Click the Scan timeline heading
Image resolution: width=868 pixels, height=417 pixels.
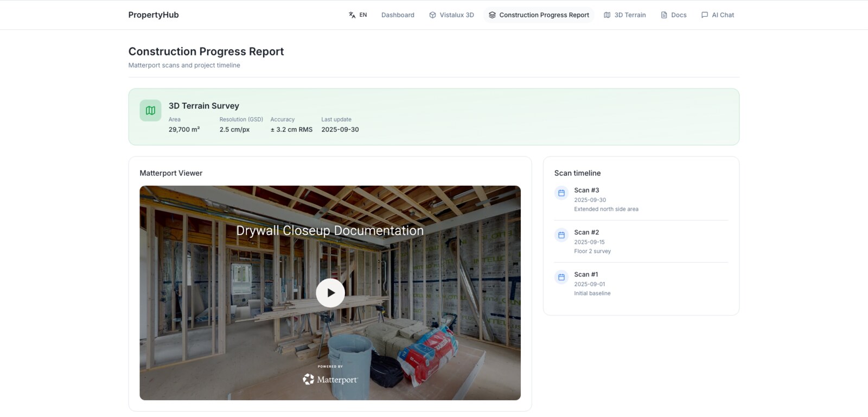[577, 173]
